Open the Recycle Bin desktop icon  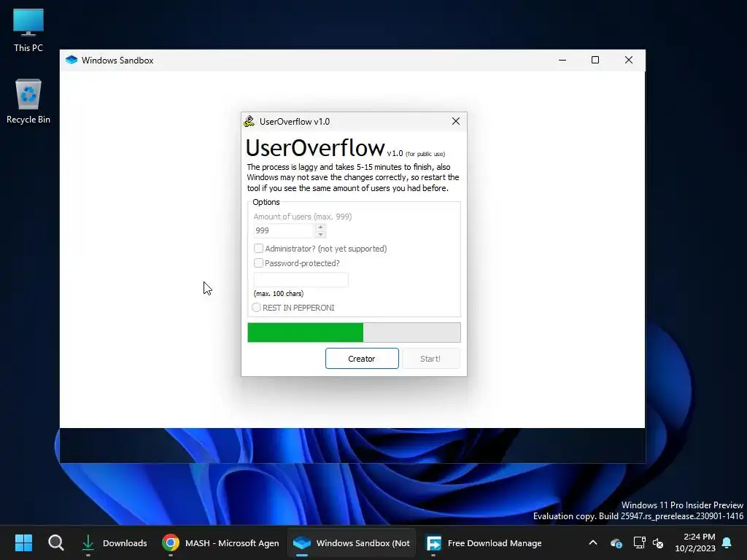[x=28, y=101]
